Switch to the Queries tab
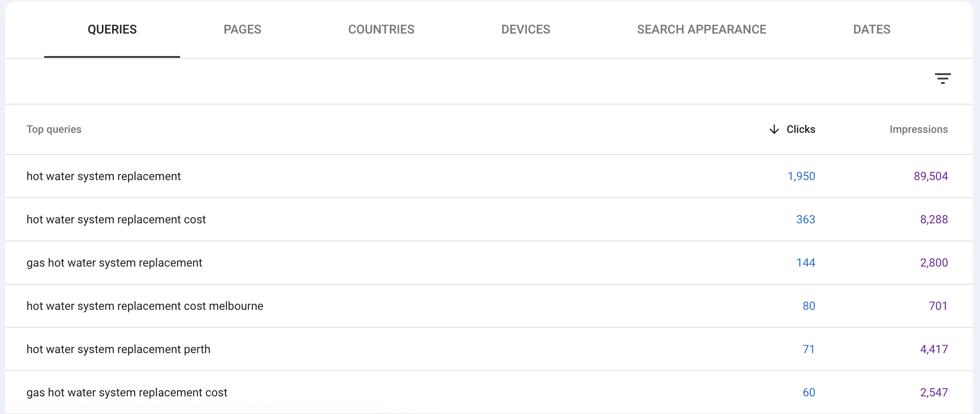Viewport: 980px width, 414px height. point(112,30)
